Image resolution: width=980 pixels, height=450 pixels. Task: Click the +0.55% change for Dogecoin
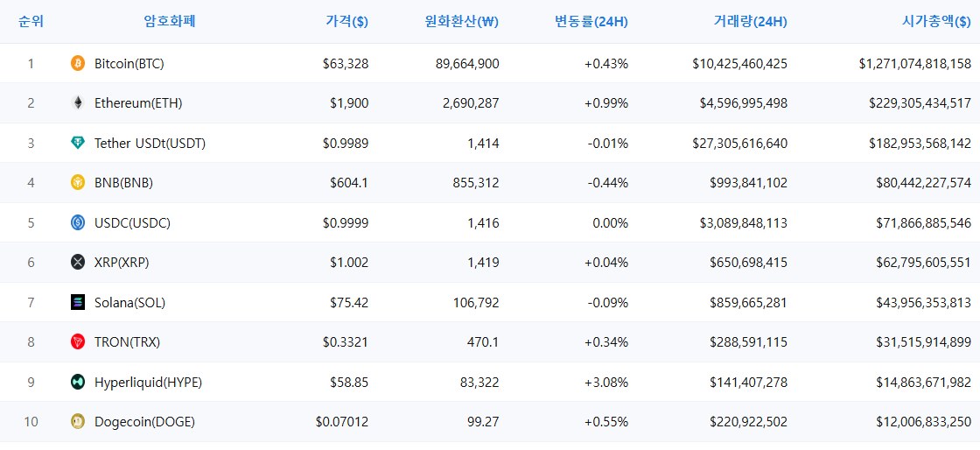tap(606, 423)
